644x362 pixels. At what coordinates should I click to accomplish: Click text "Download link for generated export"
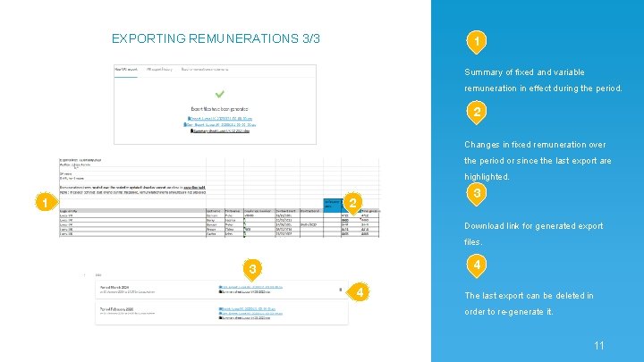[533, 226]
